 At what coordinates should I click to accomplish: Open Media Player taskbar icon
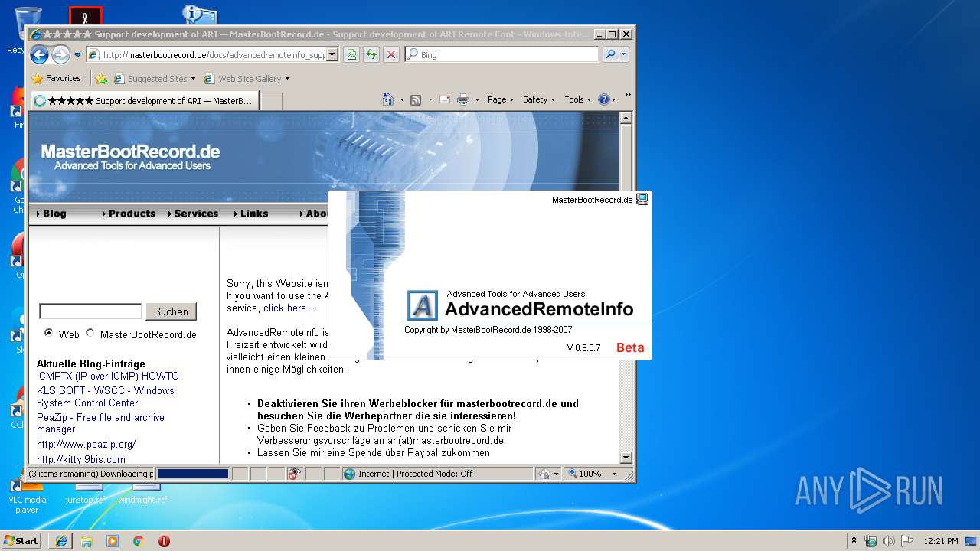point(113,540)
